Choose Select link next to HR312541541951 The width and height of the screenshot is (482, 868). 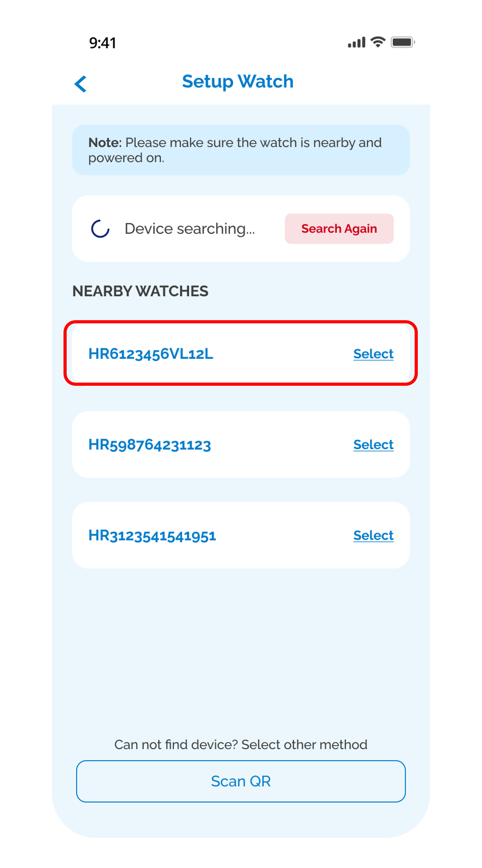[373, 536]
